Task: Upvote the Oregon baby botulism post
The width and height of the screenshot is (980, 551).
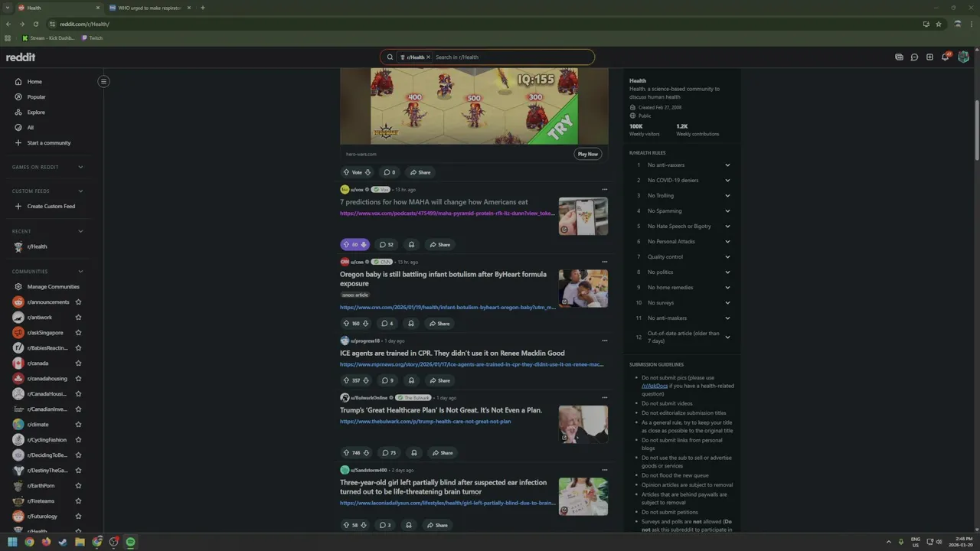Action: coord(346,324)
